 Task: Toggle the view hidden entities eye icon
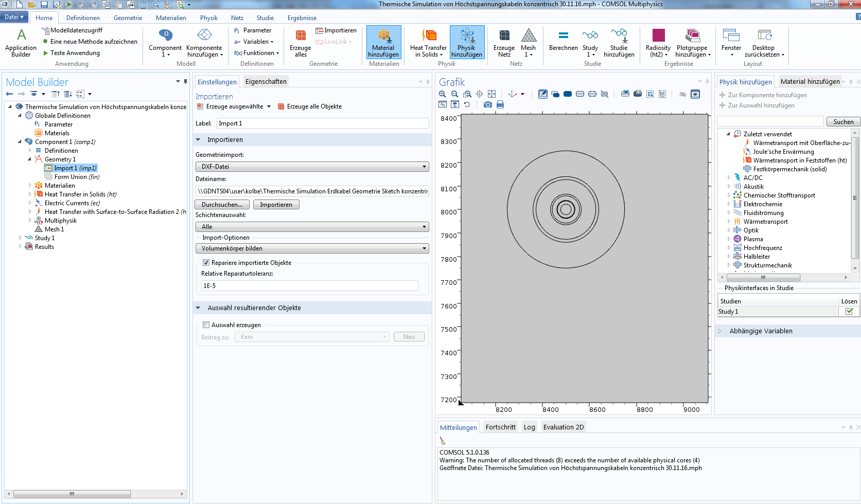(x=695, y=94)
